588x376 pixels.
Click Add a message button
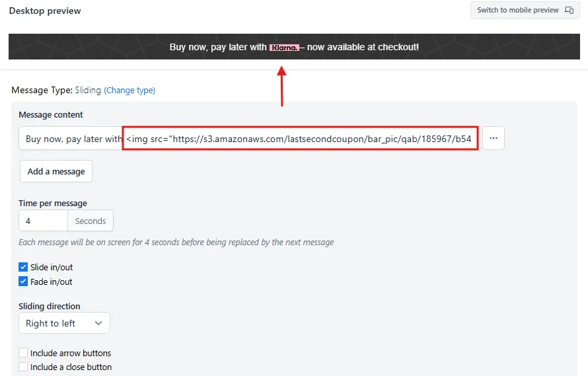click(56, 171)
